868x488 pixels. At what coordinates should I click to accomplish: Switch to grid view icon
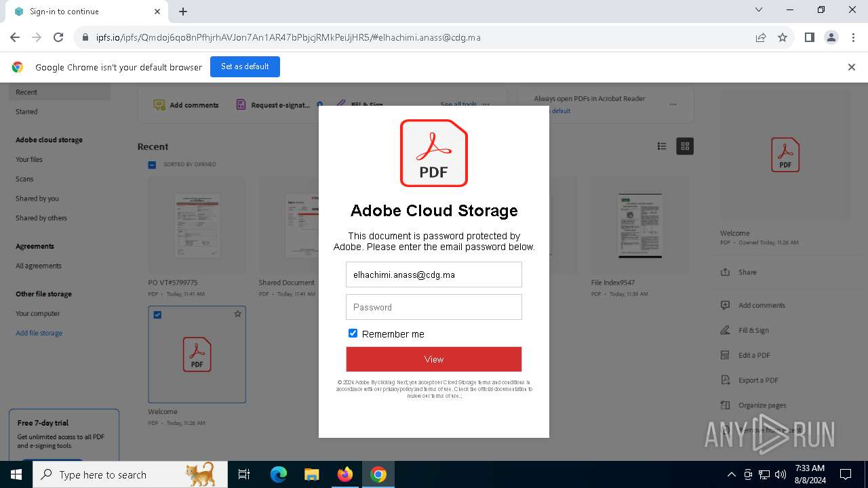tap(685, 146)
